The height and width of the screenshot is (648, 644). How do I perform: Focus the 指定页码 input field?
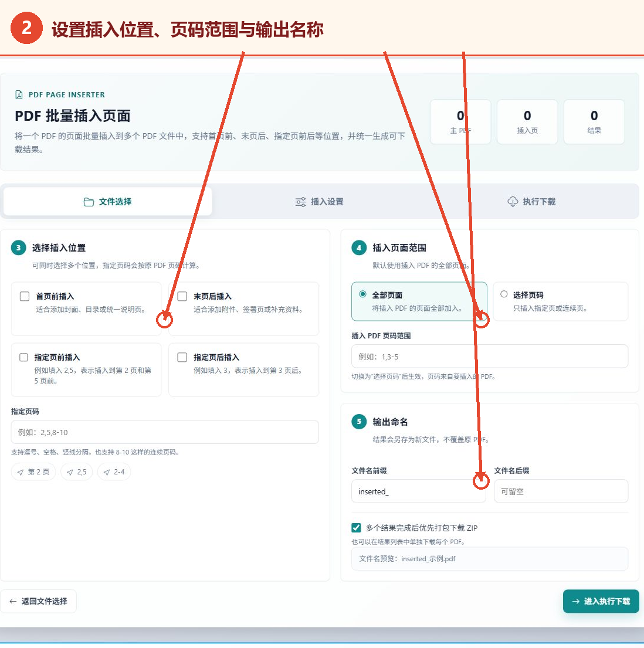click(x=165, y=432)
